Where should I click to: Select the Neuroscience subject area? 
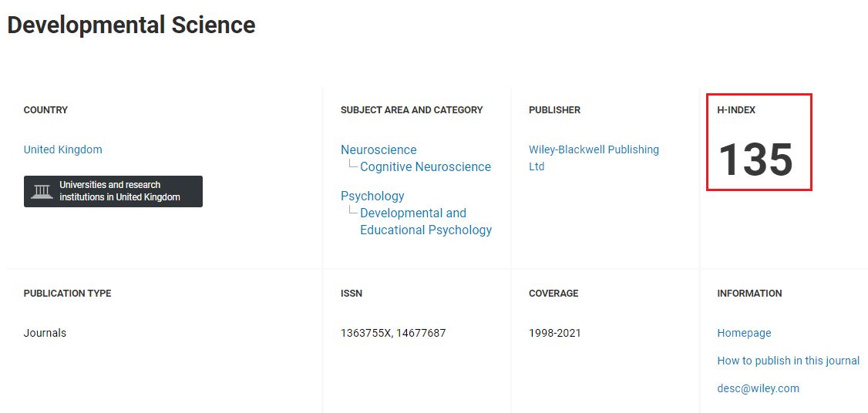click(x=378, y=150)
